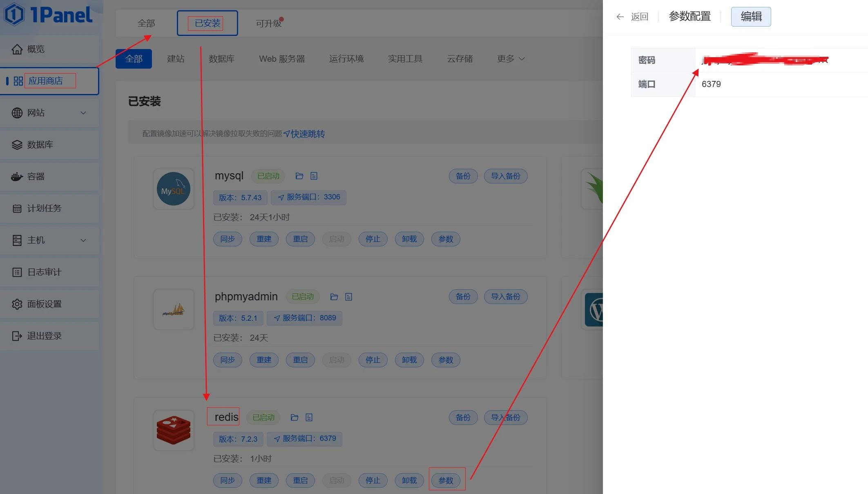This screenshot has width=868, height=494.
Task: Click redis 服务端口 6379 tag
Action: pos(304,439)
